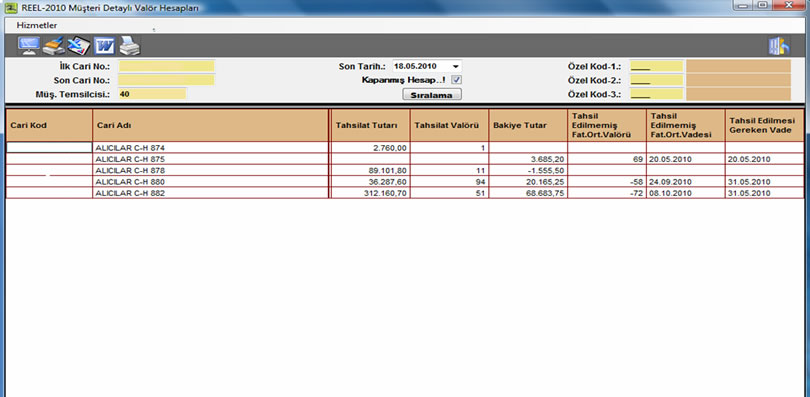This screenshot has height=397, width=810.
Task: Click the valör value -72
Action: click(637, 194)
